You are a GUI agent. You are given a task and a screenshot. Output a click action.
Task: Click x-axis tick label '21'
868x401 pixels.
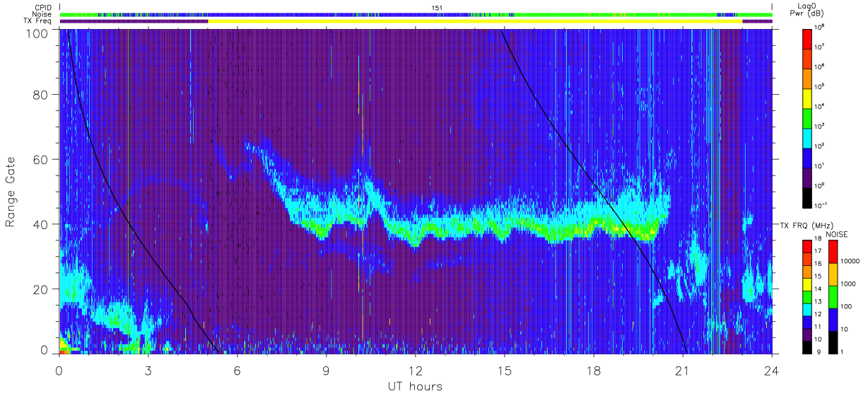tap(682, 371)
